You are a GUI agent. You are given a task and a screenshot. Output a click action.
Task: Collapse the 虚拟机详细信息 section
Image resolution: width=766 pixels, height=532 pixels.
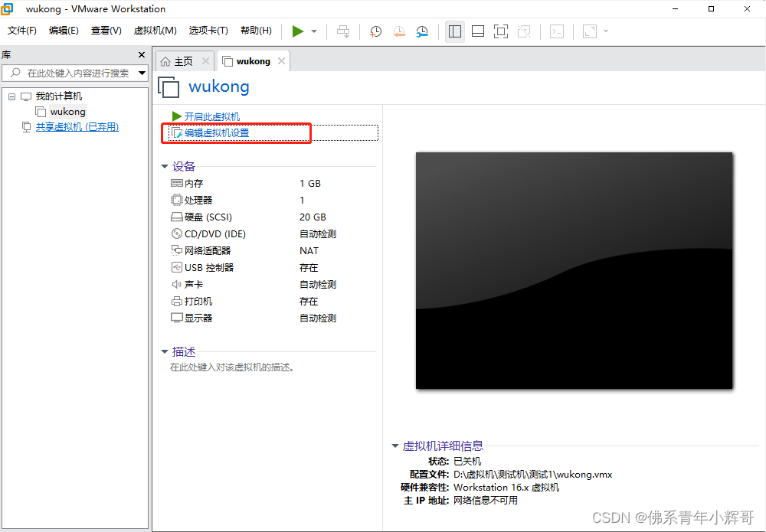pos(395,446)
